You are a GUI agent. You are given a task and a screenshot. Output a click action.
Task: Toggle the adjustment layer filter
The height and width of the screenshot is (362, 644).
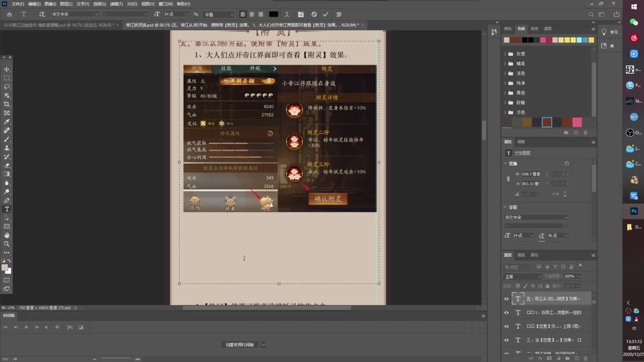click(x=547, y=266)
